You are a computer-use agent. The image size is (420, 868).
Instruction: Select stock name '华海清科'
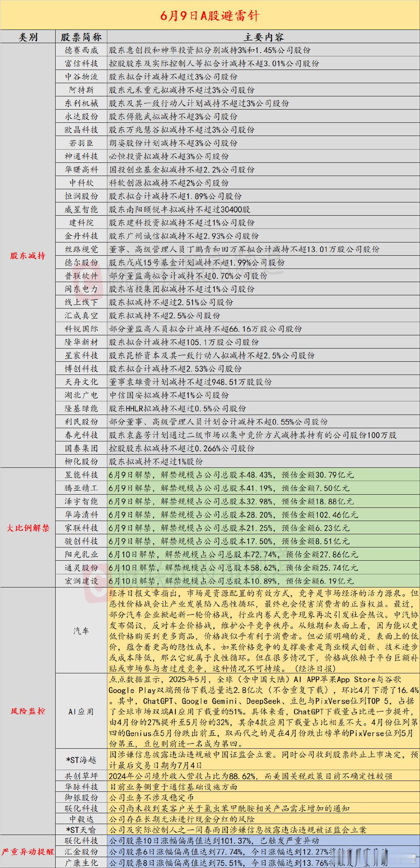click(81, 515)
